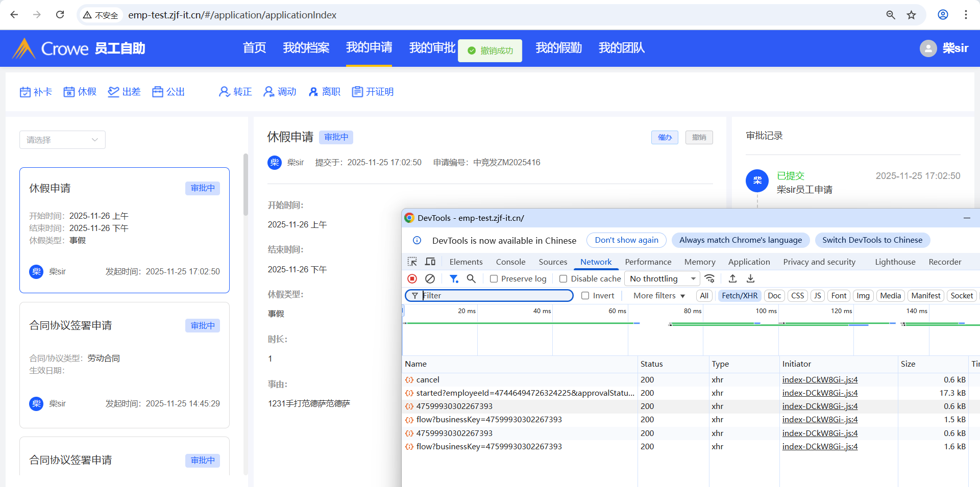The width and height of the screenshot is (980, 487).
Task: Enable the Preserve log checkbox
Action: [x=494, y=279]
